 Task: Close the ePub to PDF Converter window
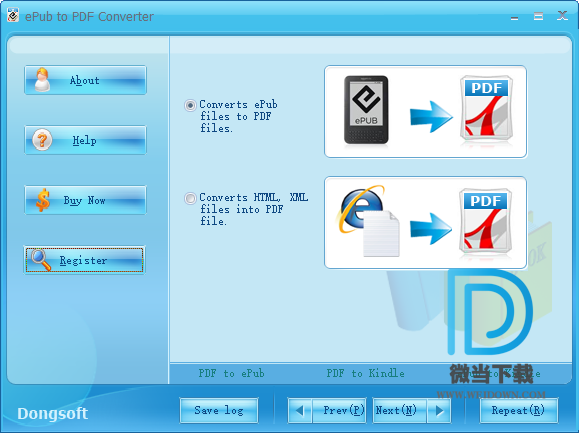coord(562,16)
